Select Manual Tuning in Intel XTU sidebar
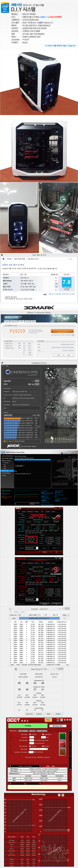Image resolution: width=78 pixels, height=868 pixels. point(6,461)
